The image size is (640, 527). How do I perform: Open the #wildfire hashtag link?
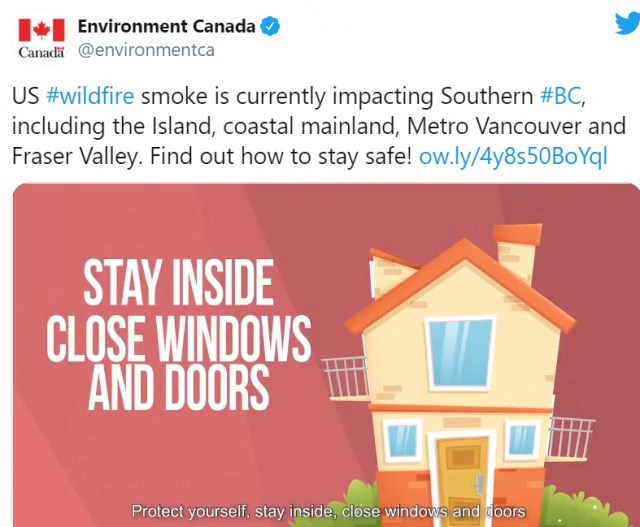[90, 96]
